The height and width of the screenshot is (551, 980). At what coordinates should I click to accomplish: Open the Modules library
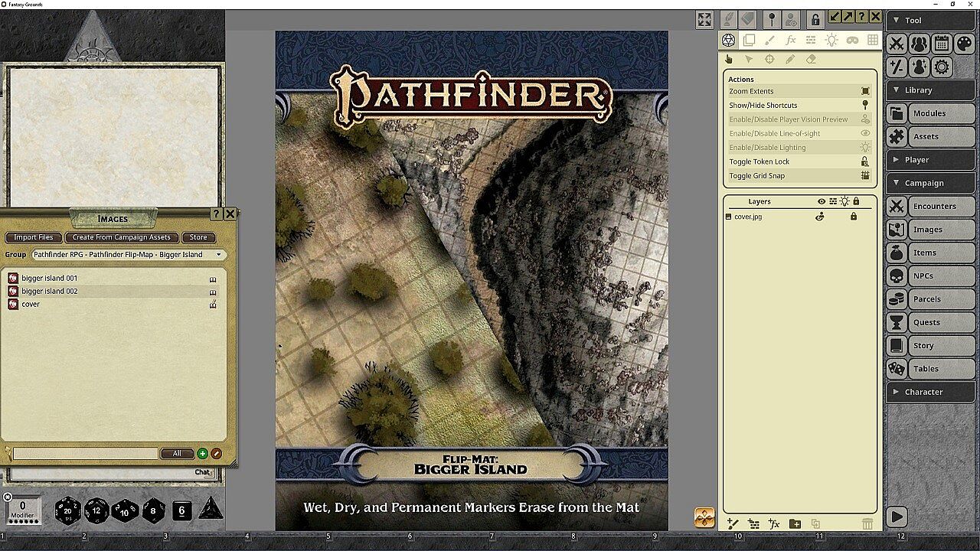tap(931, 113)
